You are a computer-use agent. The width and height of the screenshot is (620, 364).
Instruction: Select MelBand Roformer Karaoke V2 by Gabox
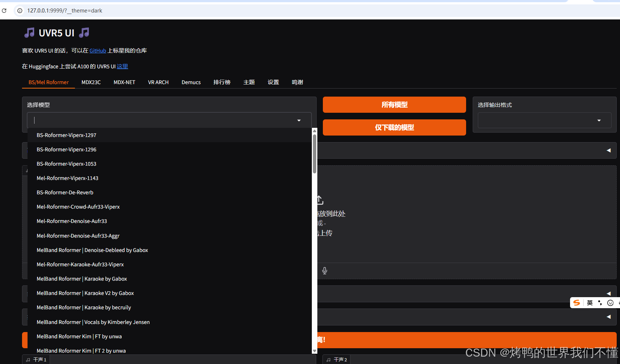tap(170, 293)
